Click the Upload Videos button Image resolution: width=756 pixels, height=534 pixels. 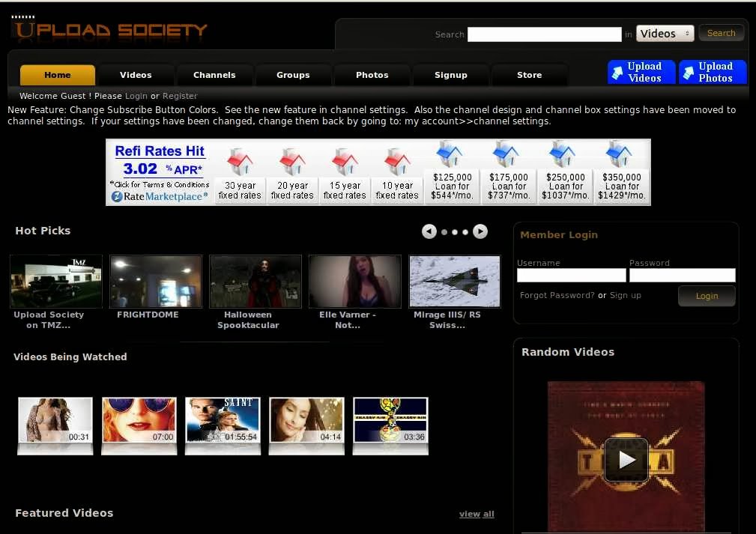pyautogui.click(x=641, y=72)
